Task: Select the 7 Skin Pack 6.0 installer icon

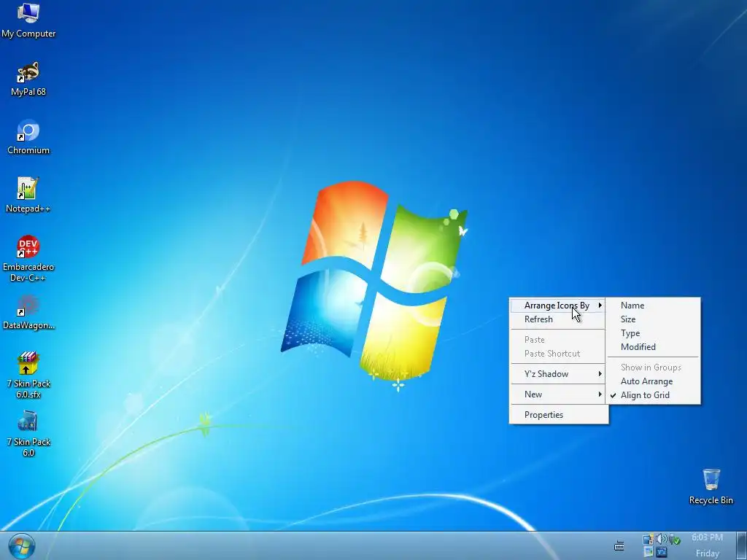Action: click(28, 435)
